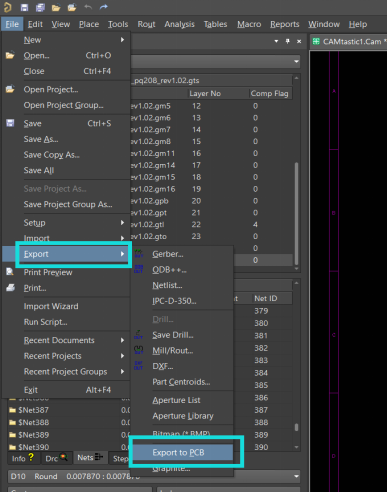Image resolution: width=388 pixels, height=492 pixels.
Task: Open the Reports menu
Action: [x=284, y=24]
